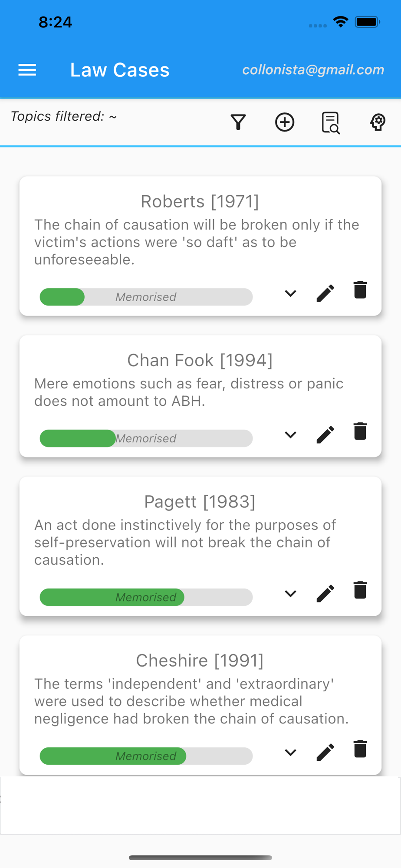The height and width of the screenshot is (868, 401).
Task: Open the document search icon
Action: click(331, 123)
